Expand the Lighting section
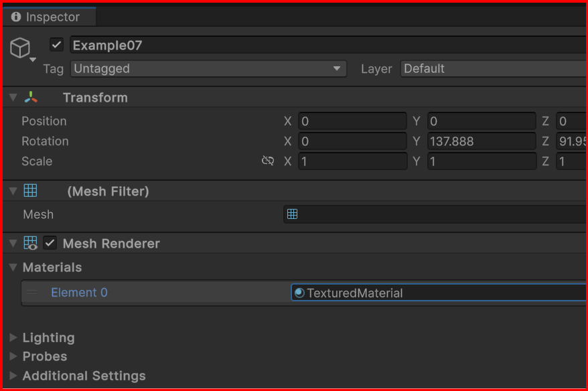 (13, 337)
